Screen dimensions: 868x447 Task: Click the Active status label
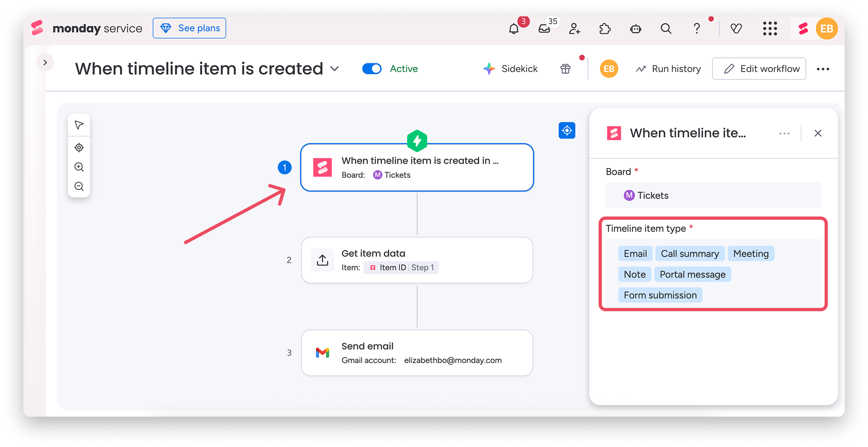click(404, 69)
